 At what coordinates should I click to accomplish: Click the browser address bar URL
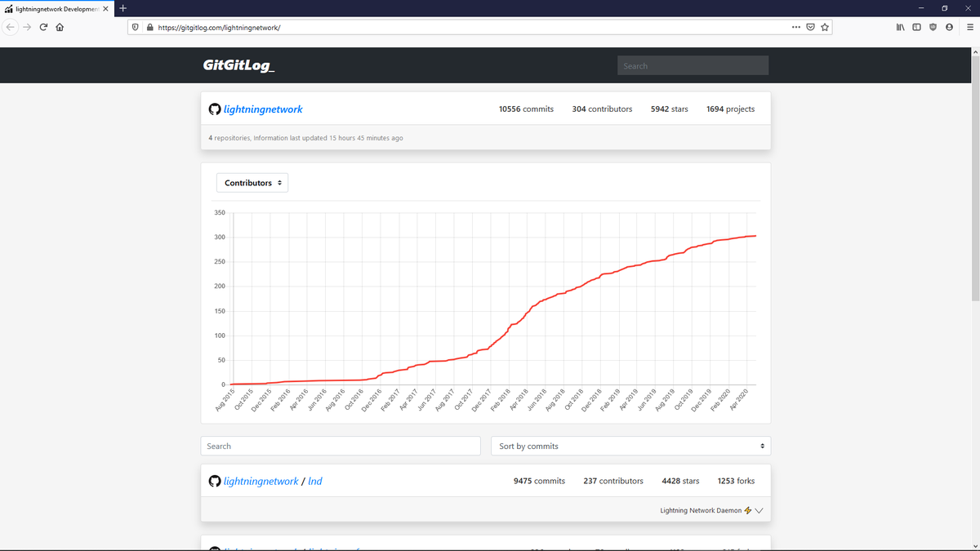219,27
